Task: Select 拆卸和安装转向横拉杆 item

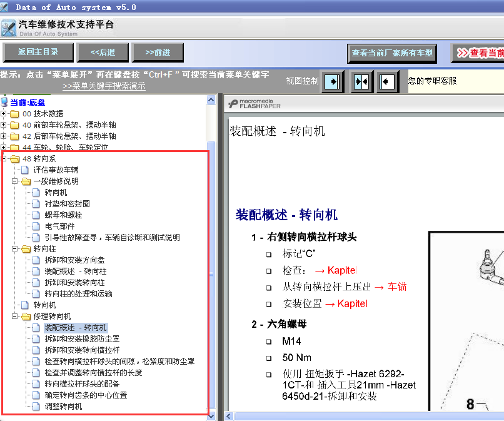Action: 82,350
